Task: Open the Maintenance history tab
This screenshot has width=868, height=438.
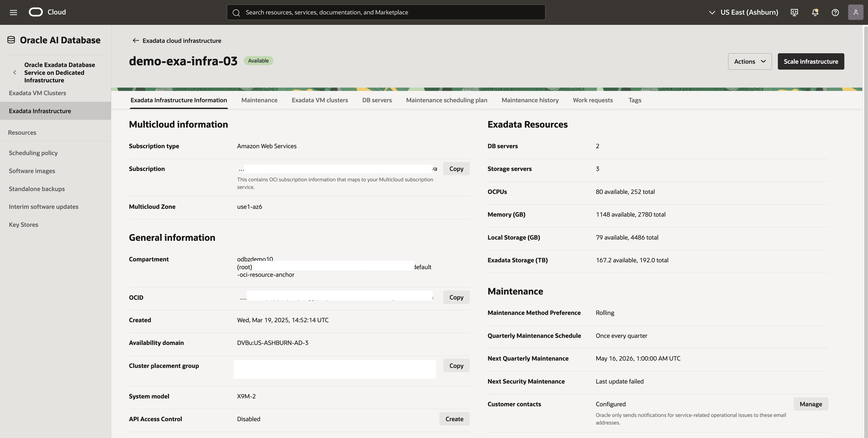Action: pyautogui.click(x=530, y=100)
